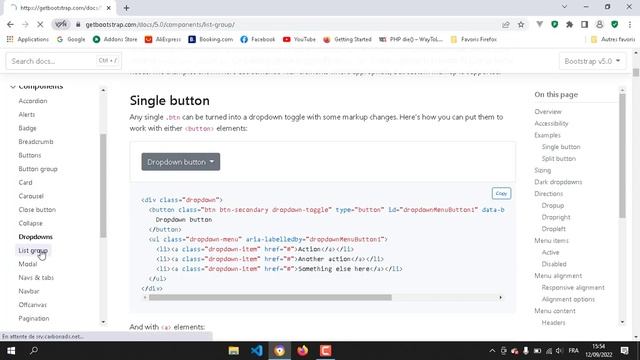Open Modal in the sidebar
This screenshot has height=360, width=640.
[28, 264]
